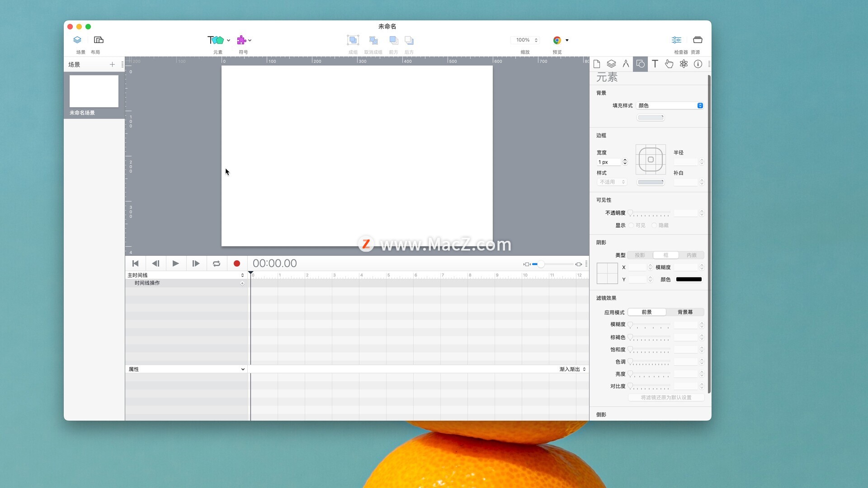Screen dimensions: 868x488
Task: Toggle the Inspector panel icon
Action: coord(676,40)
